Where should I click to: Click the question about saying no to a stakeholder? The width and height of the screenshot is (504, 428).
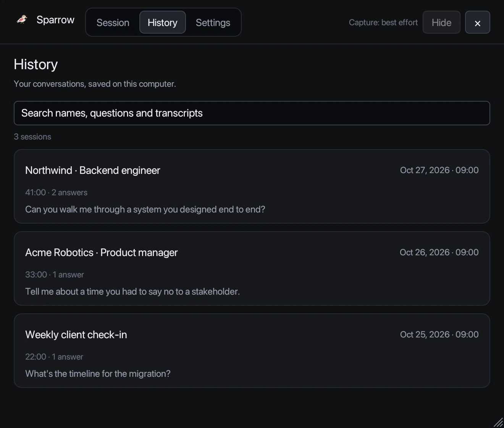132,292
